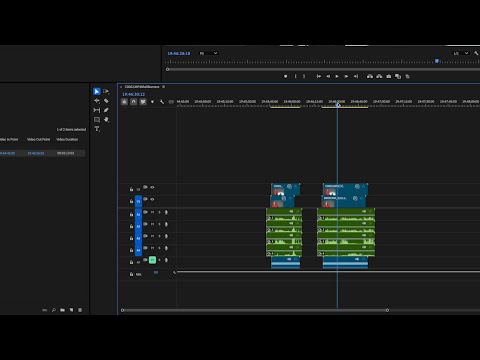
Task: Open find in project panel
Action: [x=54, y=310]
